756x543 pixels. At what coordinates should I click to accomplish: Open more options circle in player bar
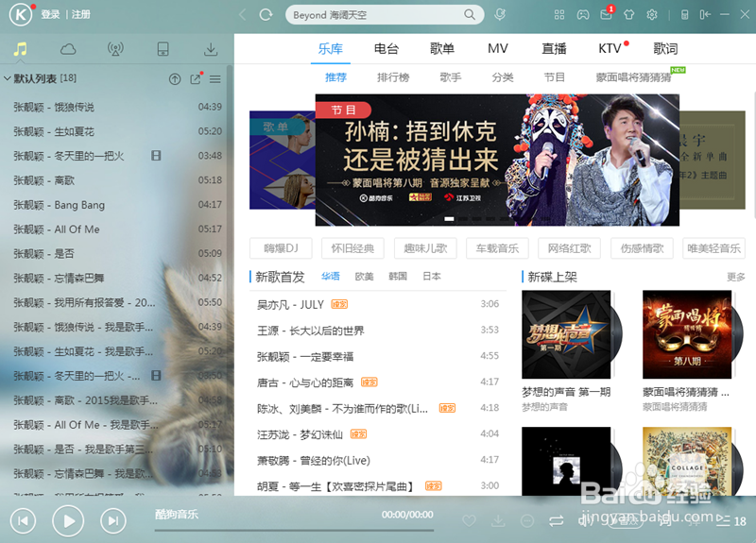[527, 521]
